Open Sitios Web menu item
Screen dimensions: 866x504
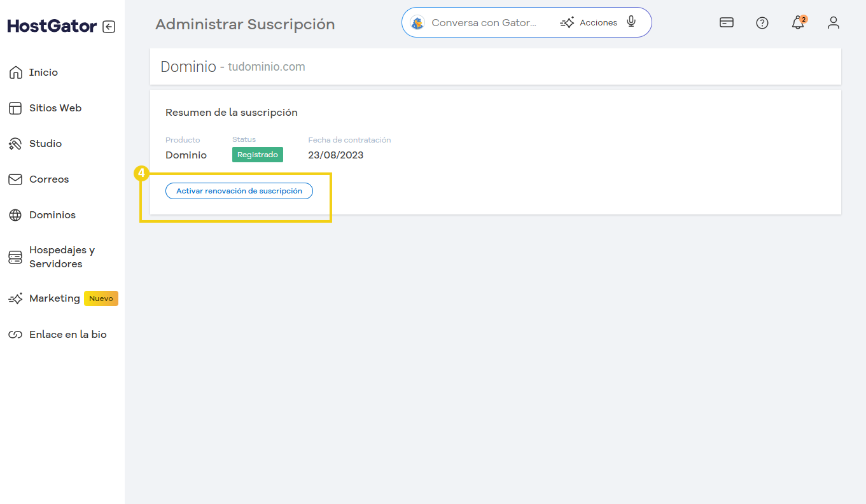(55, 108)
